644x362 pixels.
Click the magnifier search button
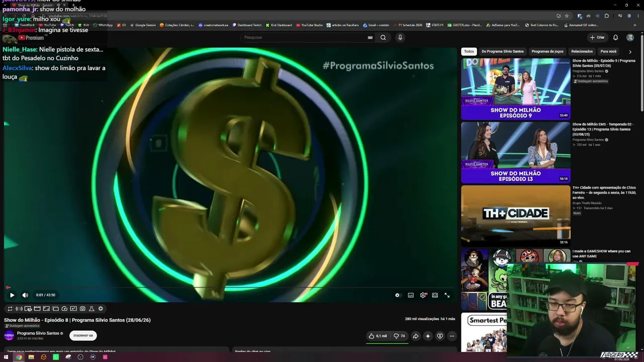coord(383,37)
